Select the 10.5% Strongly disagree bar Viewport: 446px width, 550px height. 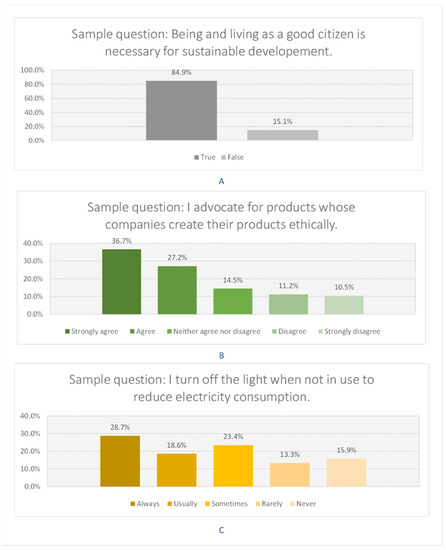click(x=344, y=305)
